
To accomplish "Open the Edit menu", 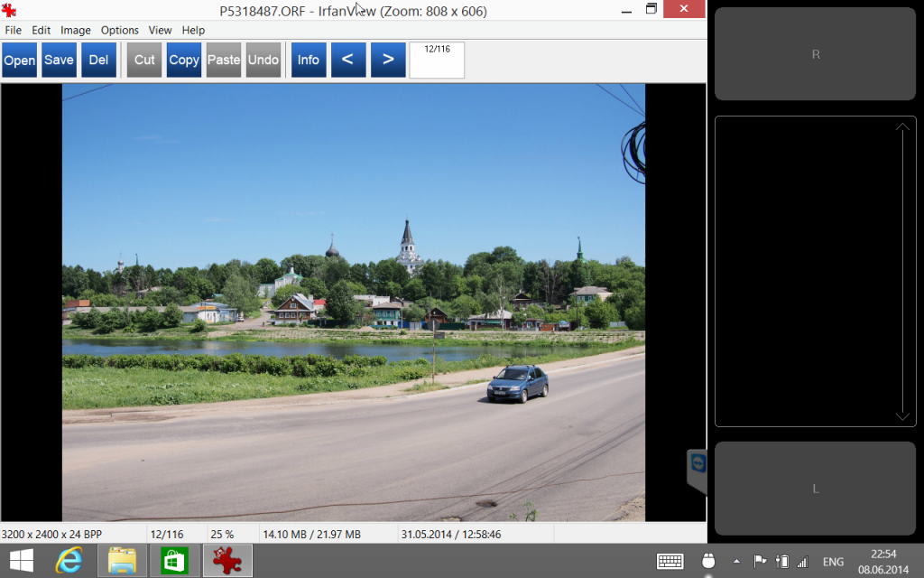I will (x=42, y=30).
